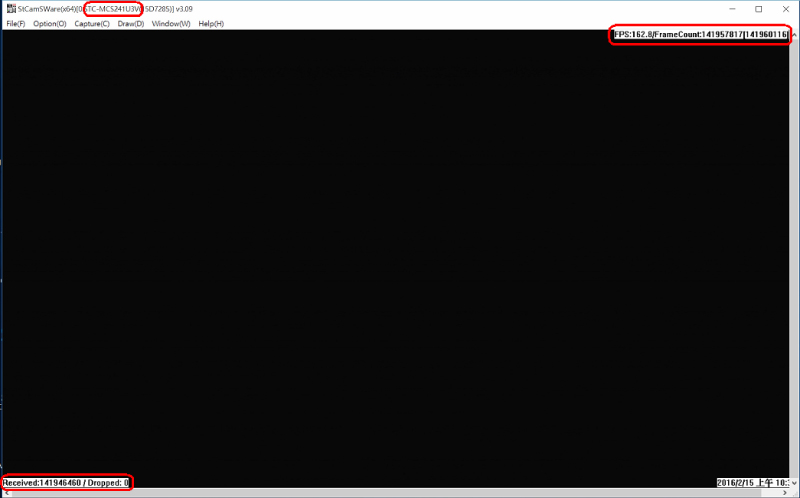The width and height of the screenshot is (800, 498).
Task: Click the horizontal scrollbar track at bottom
Action: (400, 493)
